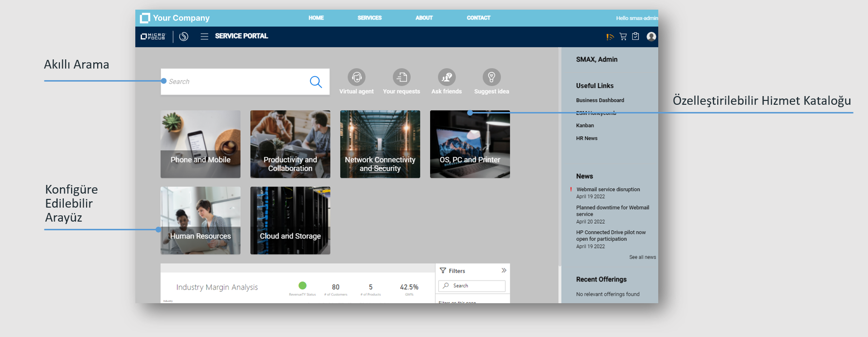This screenshot has width=868, height=337.
Task: Open Productivity and Collaboration category tile
Action: click(x=290, y=144)
